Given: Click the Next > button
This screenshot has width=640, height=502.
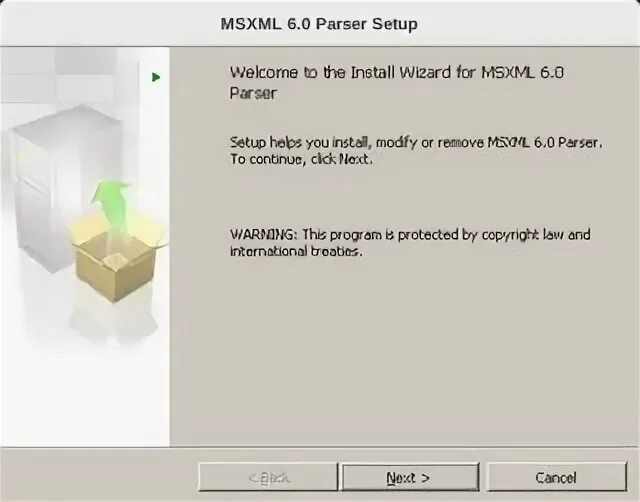Looking at the screenshot, I should point(410,477).
